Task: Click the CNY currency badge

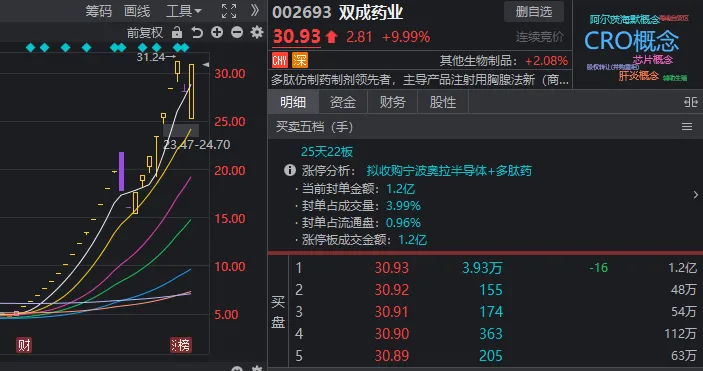Action: [x=280, y=60]
